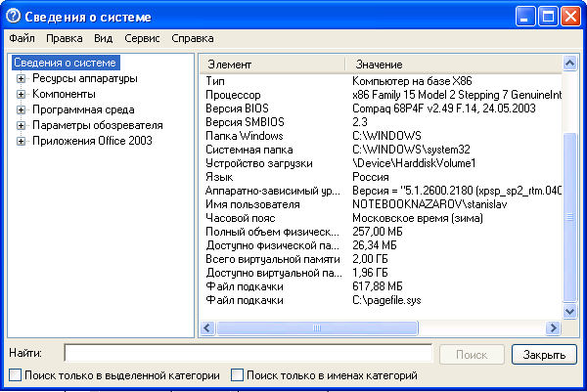Image resolution: width=587 pixels, height=392 pixels.
Task: Select the Папка Windows row
Action: 381,136
